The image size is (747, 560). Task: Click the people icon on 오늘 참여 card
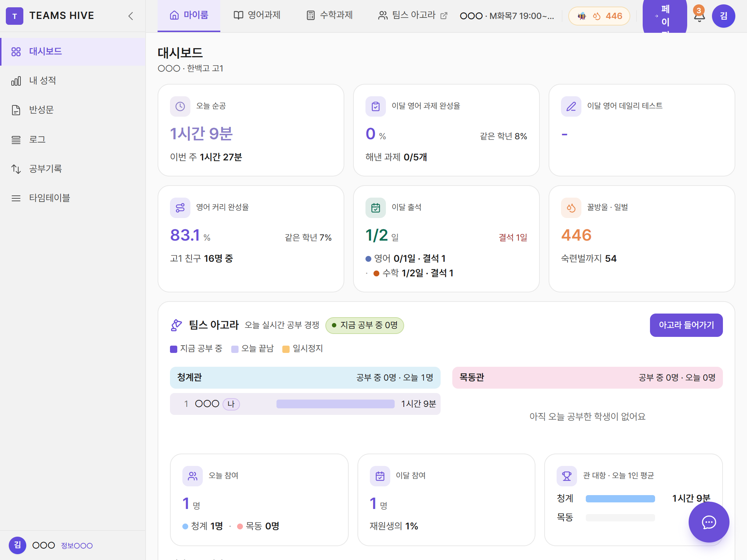point(193,476)
